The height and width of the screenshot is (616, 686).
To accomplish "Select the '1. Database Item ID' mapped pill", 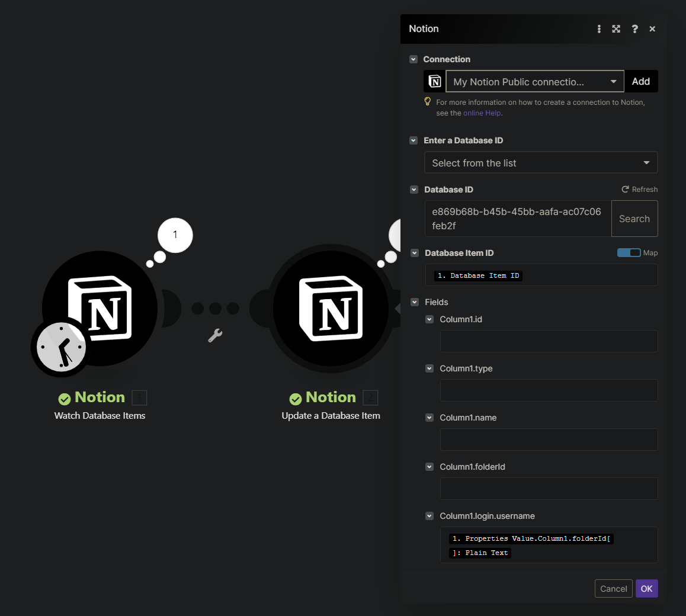I will tap(478, 275).
